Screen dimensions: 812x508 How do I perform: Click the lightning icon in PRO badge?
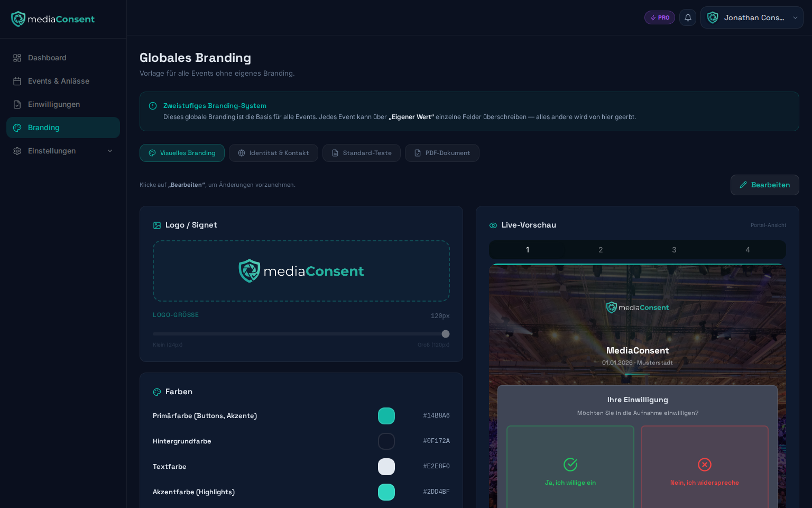pyautogui.click(x=653, y=17)
